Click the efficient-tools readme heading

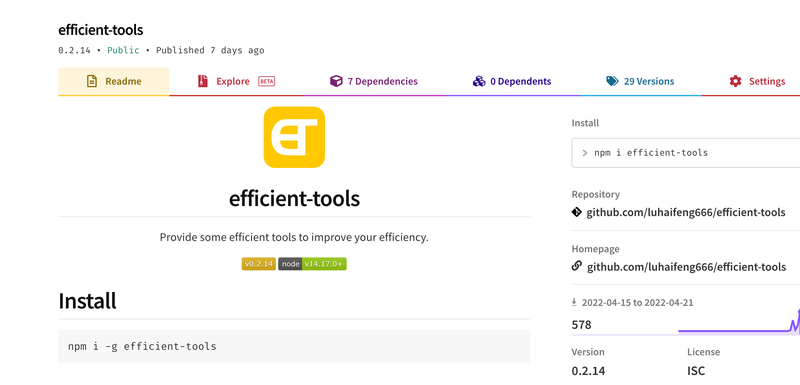pyautogui.click(x=294, y=198)
